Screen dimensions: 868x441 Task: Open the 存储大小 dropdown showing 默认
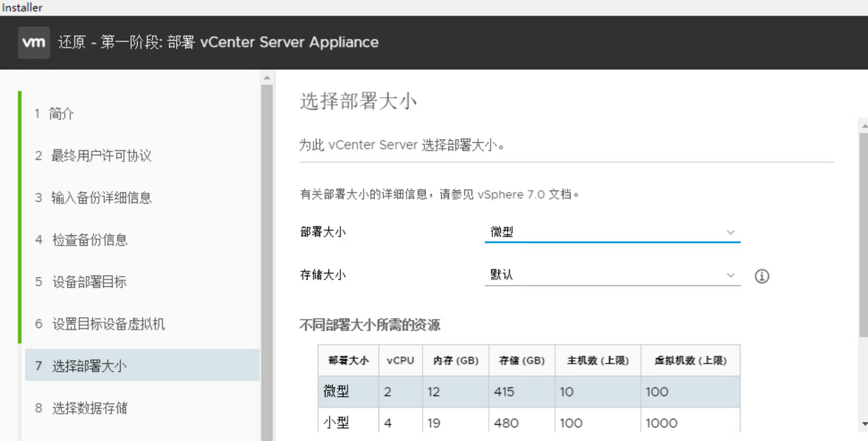point(612,275)
